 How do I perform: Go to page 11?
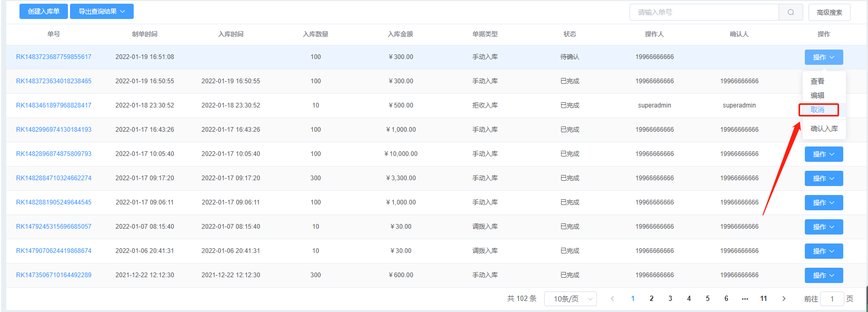(x=764, y=299)
